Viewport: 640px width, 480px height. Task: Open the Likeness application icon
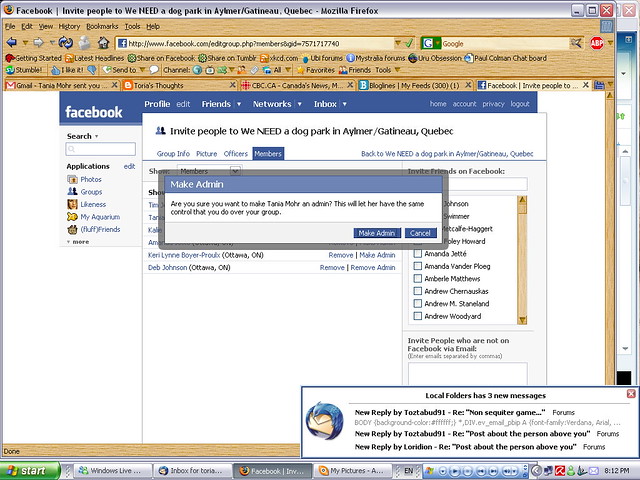click(72, 204)
